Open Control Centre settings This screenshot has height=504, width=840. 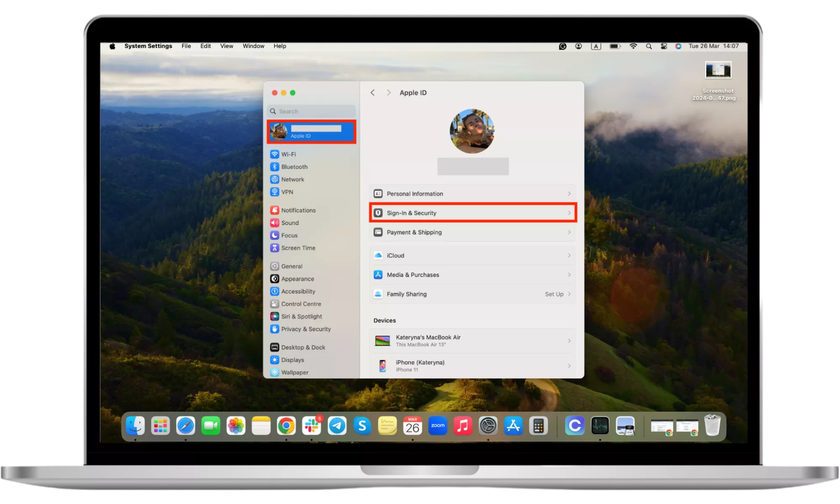(301, 304)
